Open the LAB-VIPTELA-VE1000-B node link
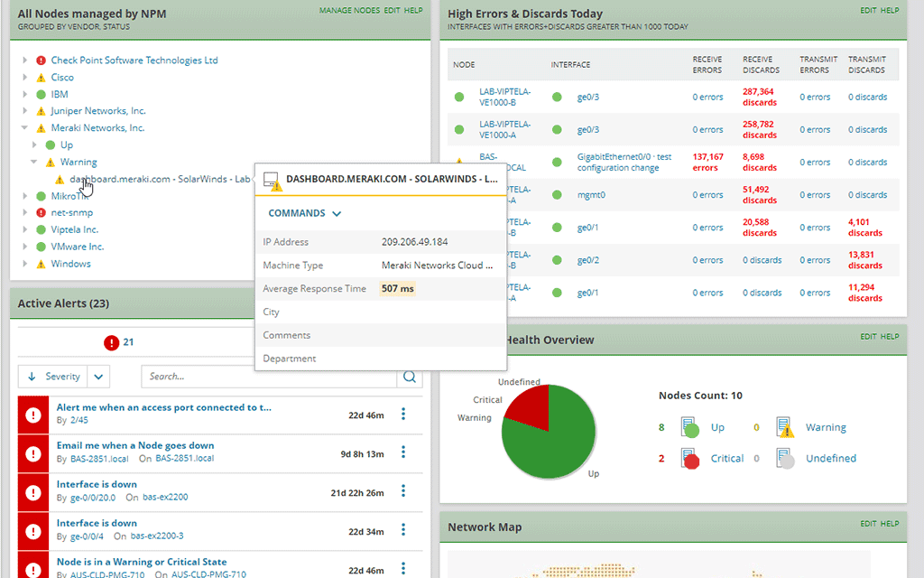924x578 pixels. [504, 97]
